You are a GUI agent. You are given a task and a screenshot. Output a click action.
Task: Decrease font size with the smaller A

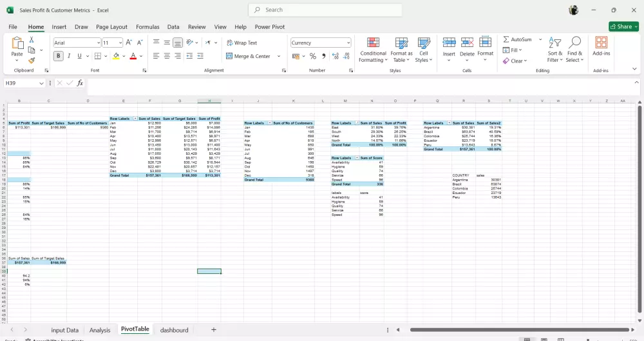click(x=140, y=43)
